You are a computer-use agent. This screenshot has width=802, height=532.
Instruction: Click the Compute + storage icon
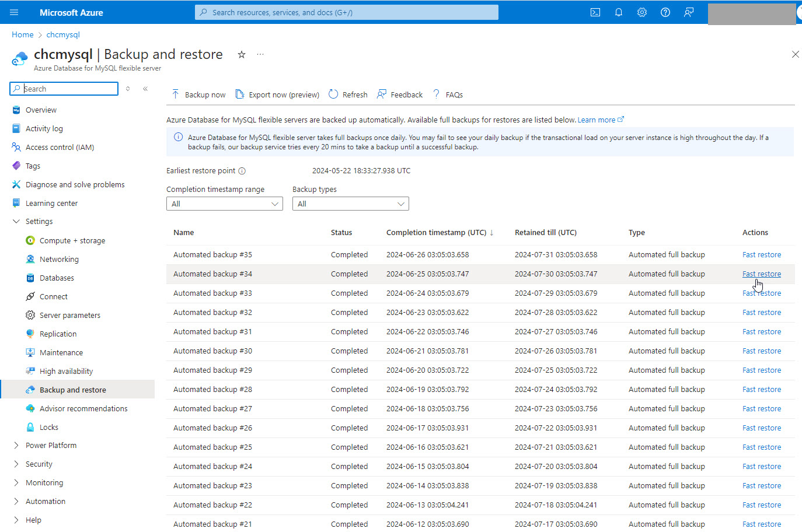[x=30, y=240]
